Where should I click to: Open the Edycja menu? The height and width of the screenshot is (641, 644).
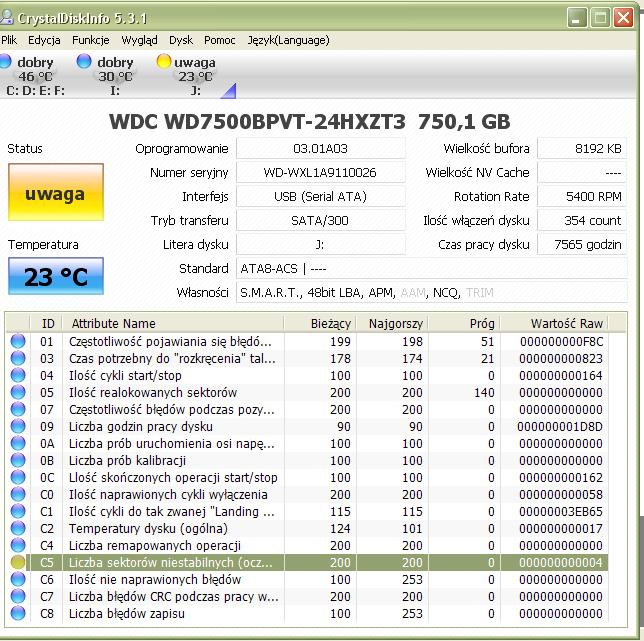click(x=44, y=40)
